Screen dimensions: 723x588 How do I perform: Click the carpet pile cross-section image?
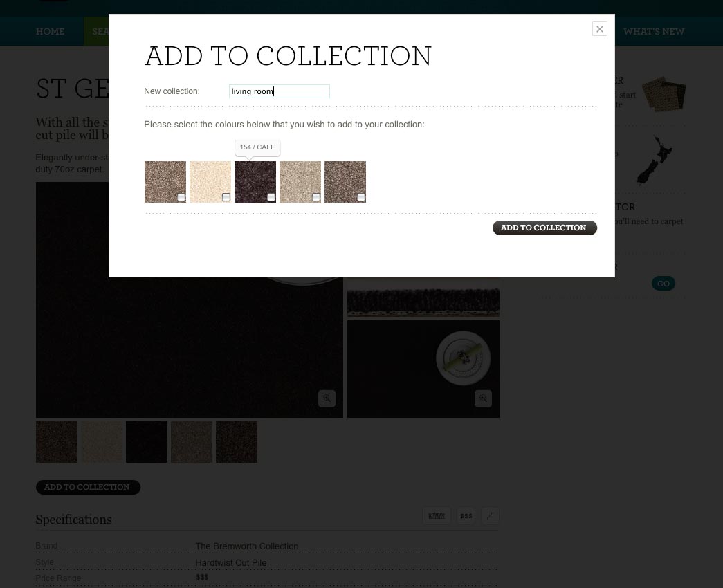423,298
